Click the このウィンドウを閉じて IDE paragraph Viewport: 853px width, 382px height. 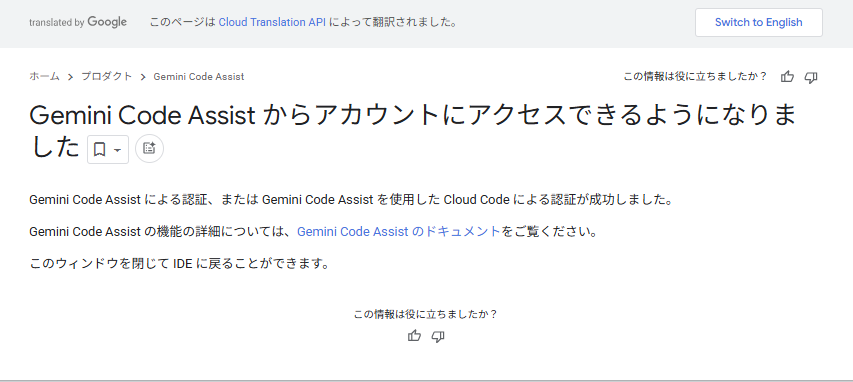180,264
